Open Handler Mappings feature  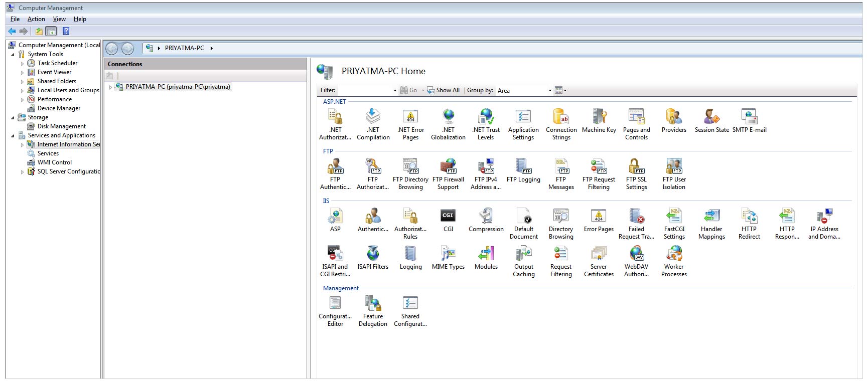tap(711, 223)
